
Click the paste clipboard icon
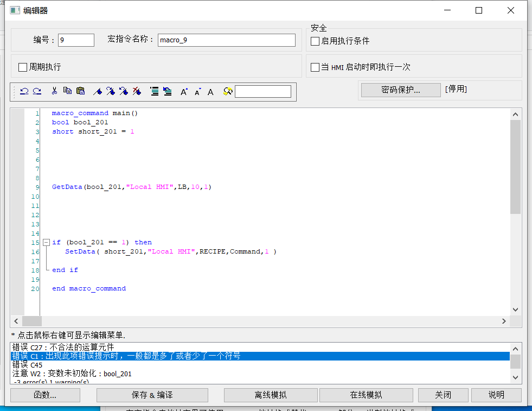point(80,92)
